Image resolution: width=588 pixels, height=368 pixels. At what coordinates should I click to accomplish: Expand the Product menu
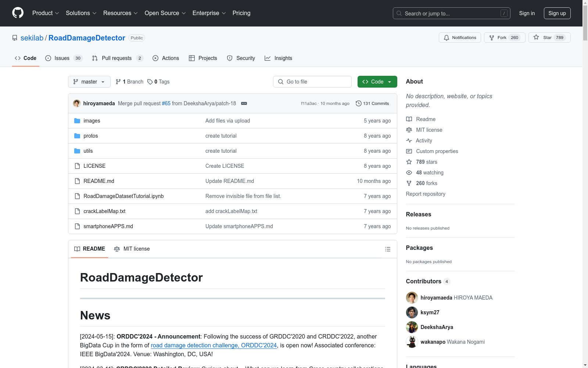tap(46, 13)
